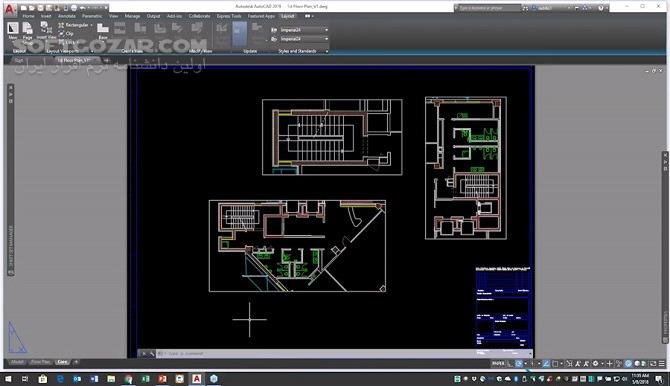The image size is (670, 386).
Task: Open the AutoCAD application menu button
Action: [9, 8]
